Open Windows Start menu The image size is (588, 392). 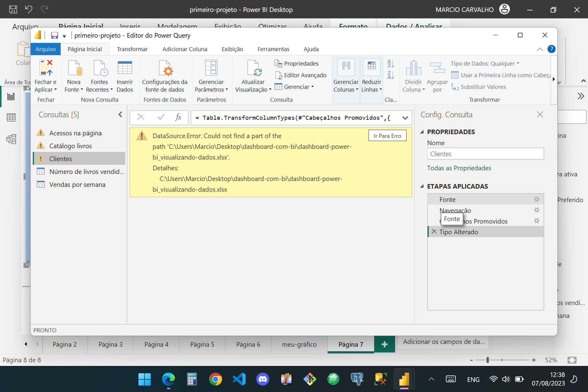click(x=144, y=379)
